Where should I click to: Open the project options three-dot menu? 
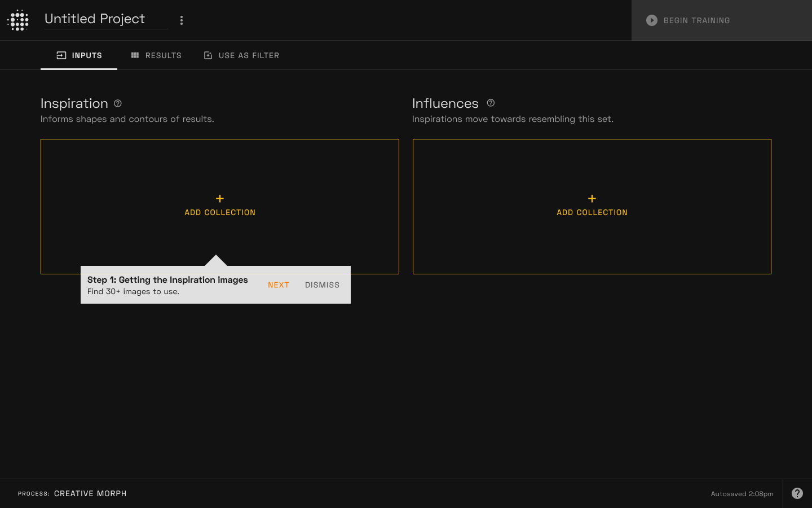coord(181,20)
